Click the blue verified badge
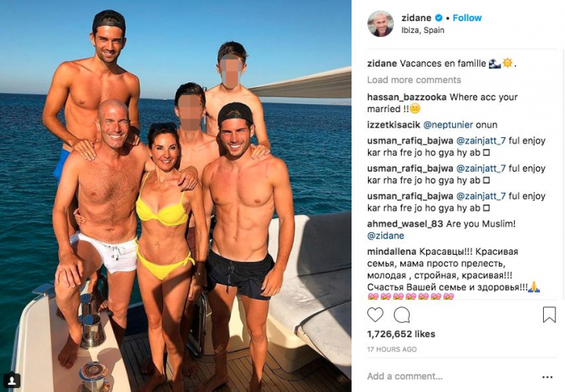Image resolution: width=565 pixels, height=392 pixels. (439, 18)
